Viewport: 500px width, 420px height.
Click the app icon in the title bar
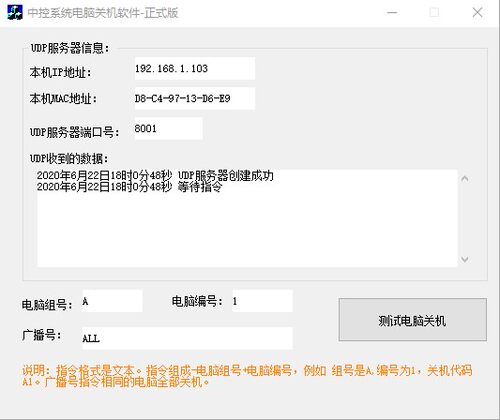click(x=15, y=13)
